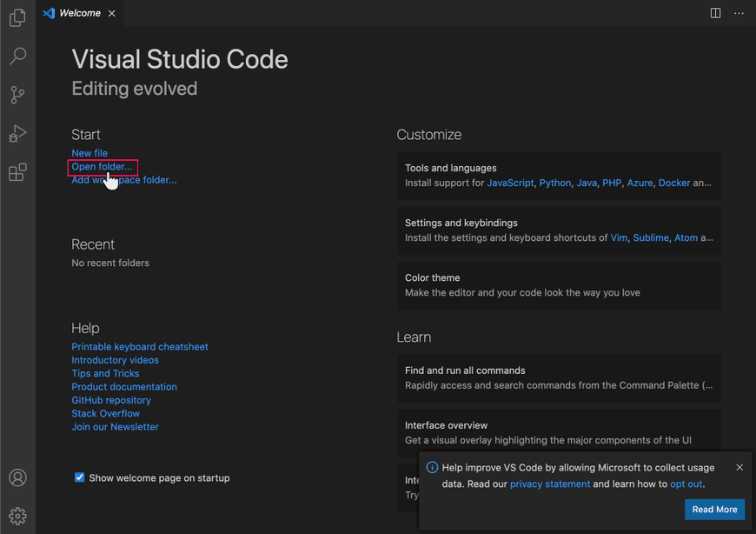
Task: Install Python language support
Action: [555, 183]
